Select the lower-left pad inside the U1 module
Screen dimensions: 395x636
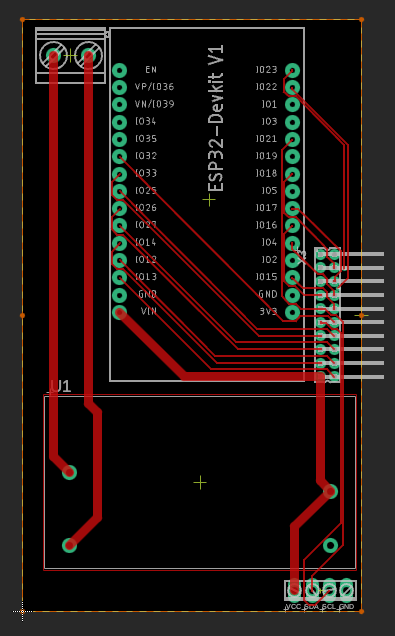tap(69, 545)
